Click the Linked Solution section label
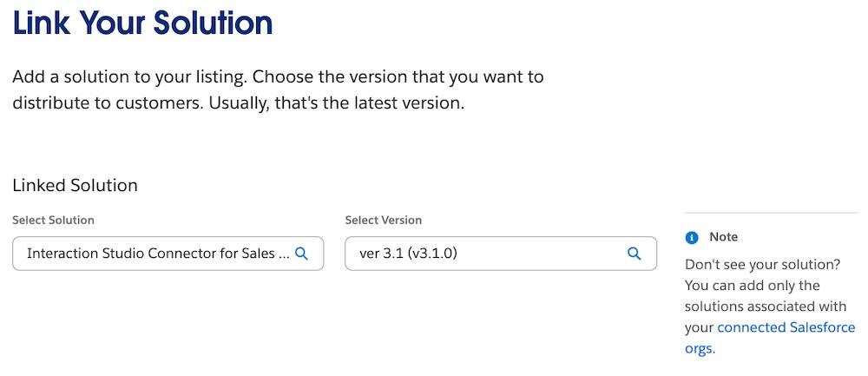Image resolution: width=868 pixels, height=376 pixels. (x=75, y=185)
